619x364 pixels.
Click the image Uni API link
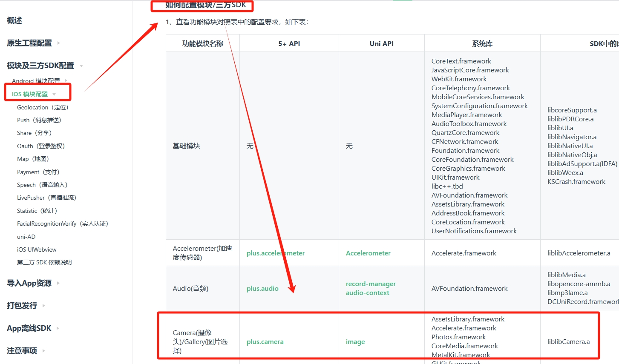tap(355, 341)
